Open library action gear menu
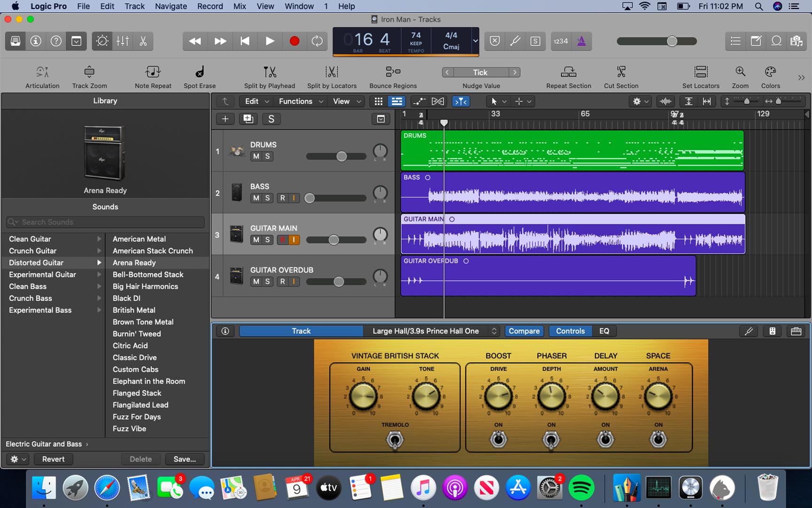The width and height of the screenshot is (812, 508). click(x=18, y=459)
